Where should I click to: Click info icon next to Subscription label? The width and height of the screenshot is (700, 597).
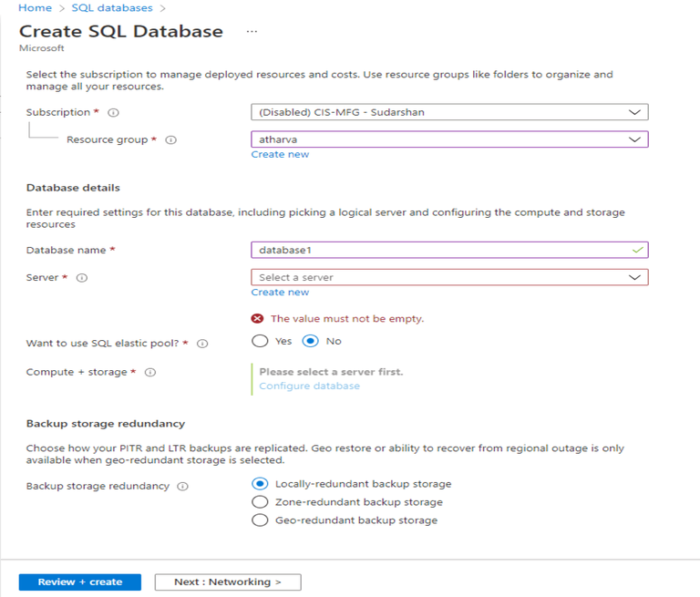point(113,113)
